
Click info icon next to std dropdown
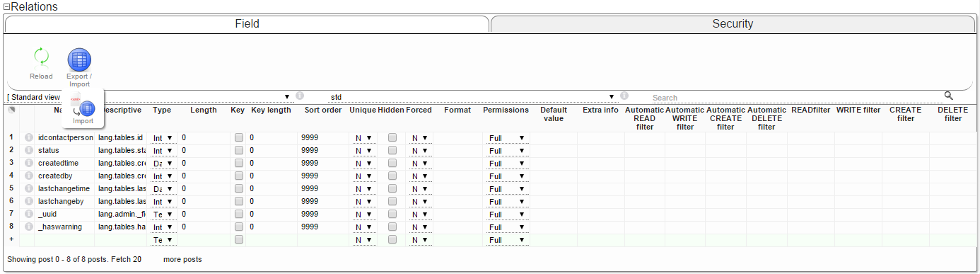pos(624,96)
